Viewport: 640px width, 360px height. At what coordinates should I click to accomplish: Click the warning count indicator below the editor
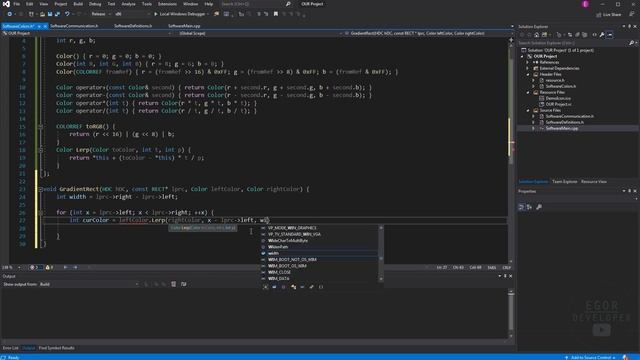(x=49, y=267)
